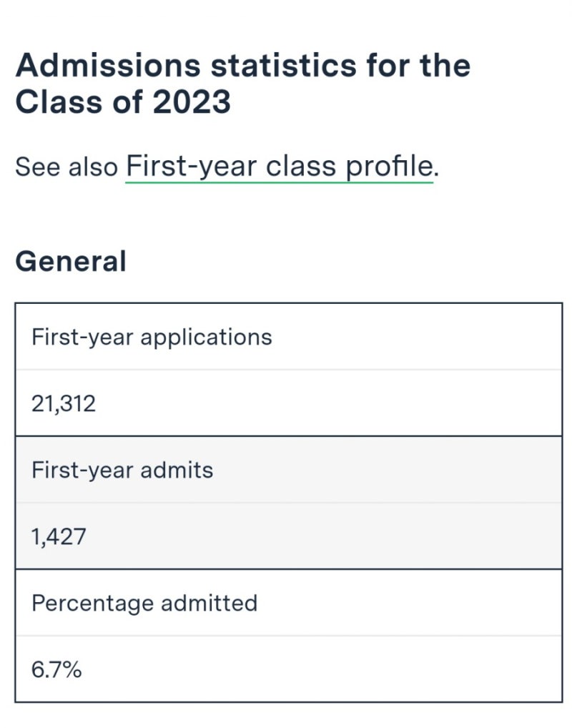Click the word "admits" in the table
572x728 pixels.
click(x=177, y=470)
